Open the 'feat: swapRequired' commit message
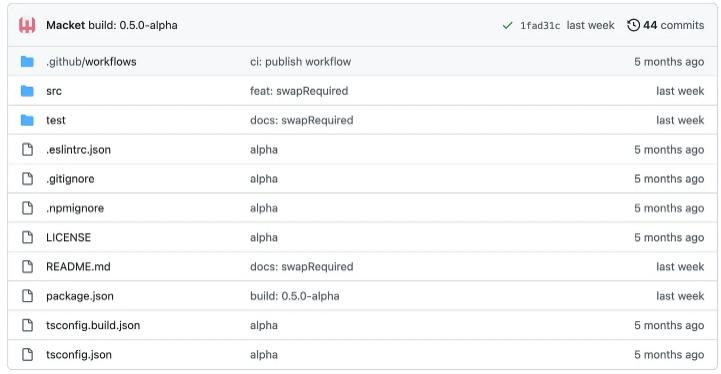This screenshot has width=721, height=374. point(299,91)
